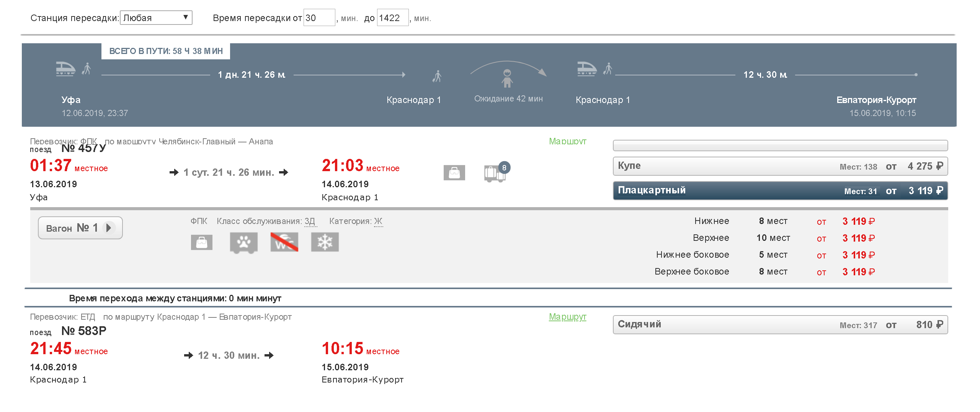Screen dimensions: 980x412
Task: Click the duration '12 ч. 30 м.' in header
Action: pyautogui.click(x=765, y=75)
